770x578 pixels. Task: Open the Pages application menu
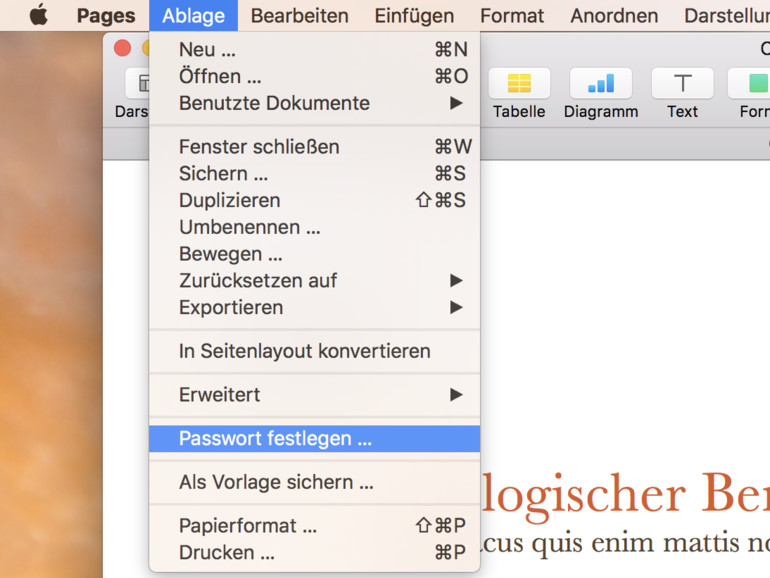pos(106,16)
